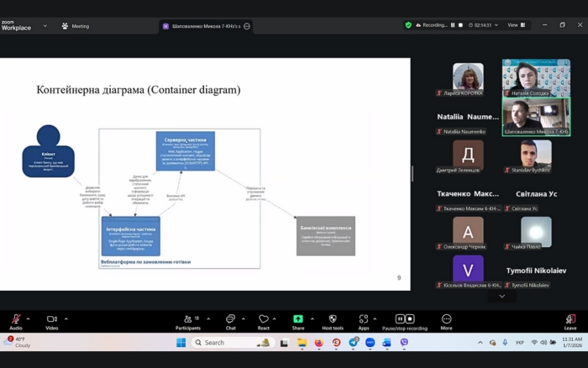Switch to the Meeting tab
The width and height of the screenshot is (588, 368).
(x=76, y=26)
